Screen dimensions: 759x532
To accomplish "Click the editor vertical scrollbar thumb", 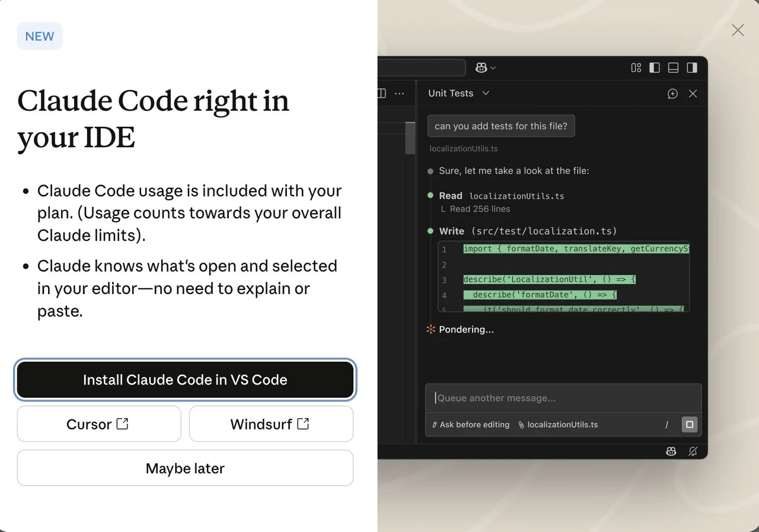I will [410, 138].
